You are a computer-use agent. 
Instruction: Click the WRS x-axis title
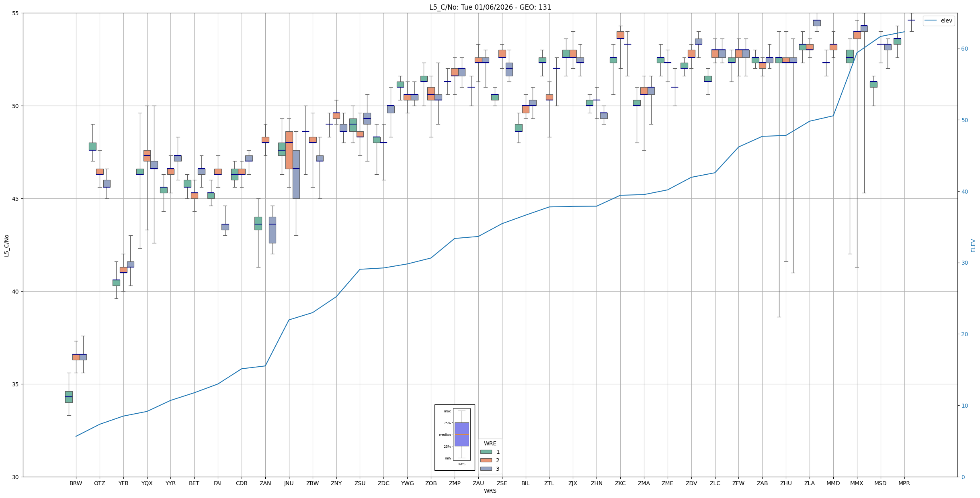point(490,491)
